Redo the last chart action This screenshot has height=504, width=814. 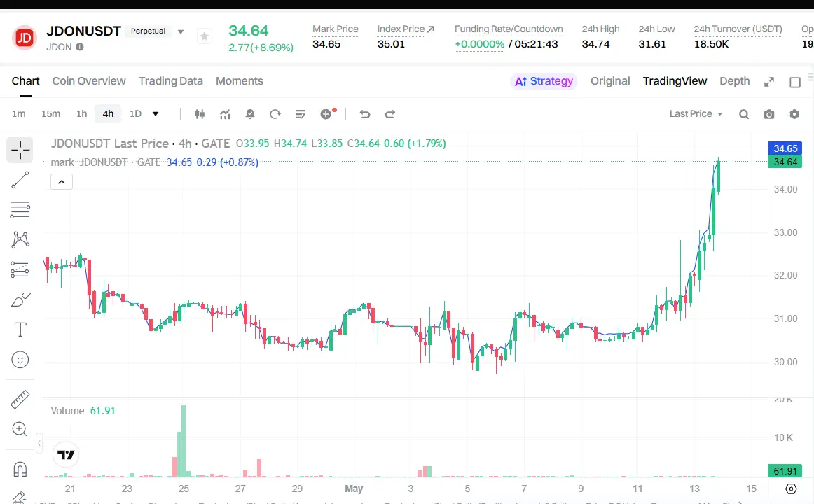(x=390, y=114)
